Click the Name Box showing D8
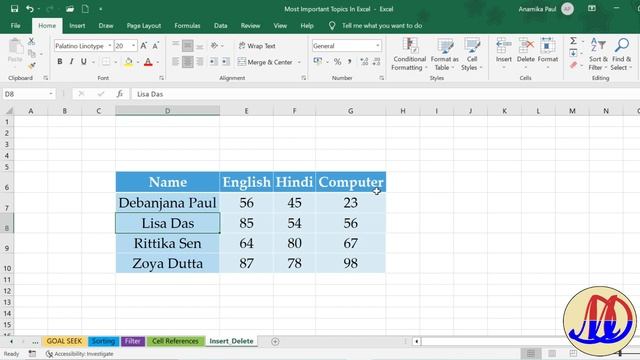Screen dimensions: 640x360 pyautogui.click(x=29, y=94)
